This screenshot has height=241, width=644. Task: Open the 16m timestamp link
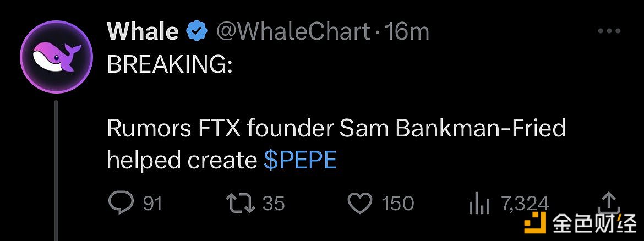click(405, 31)
